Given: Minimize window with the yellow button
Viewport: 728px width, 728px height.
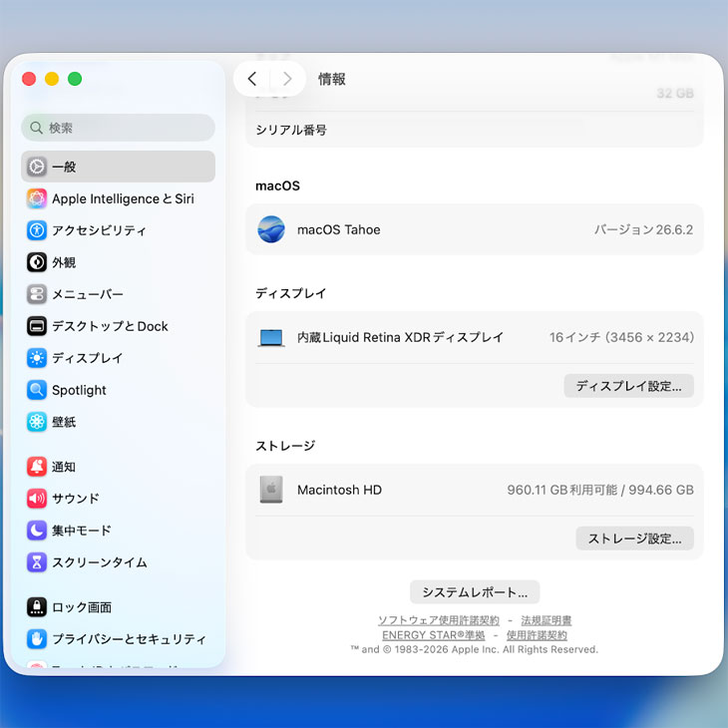Looking at the screenshot, I should point(52,79).
